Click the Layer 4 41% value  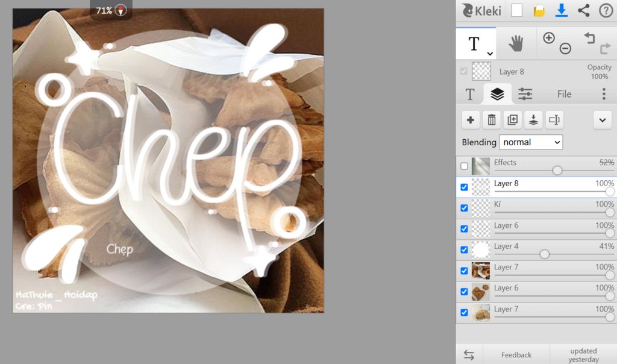click(606, 246)
